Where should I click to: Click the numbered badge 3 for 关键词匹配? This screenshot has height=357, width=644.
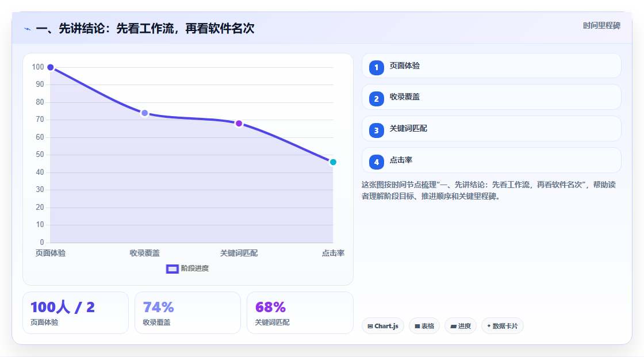coord(376,130)
